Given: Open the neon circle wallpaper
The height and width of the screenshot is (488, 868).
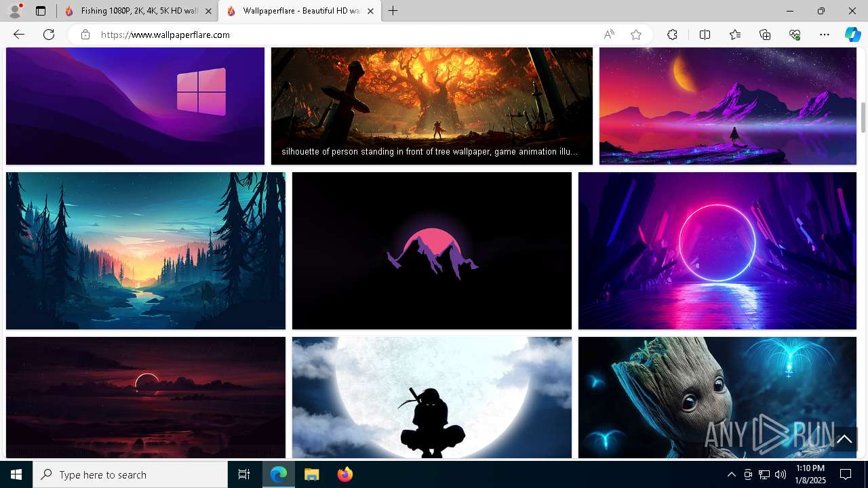Looking at the screenshot, I should (x=717, y=251).
